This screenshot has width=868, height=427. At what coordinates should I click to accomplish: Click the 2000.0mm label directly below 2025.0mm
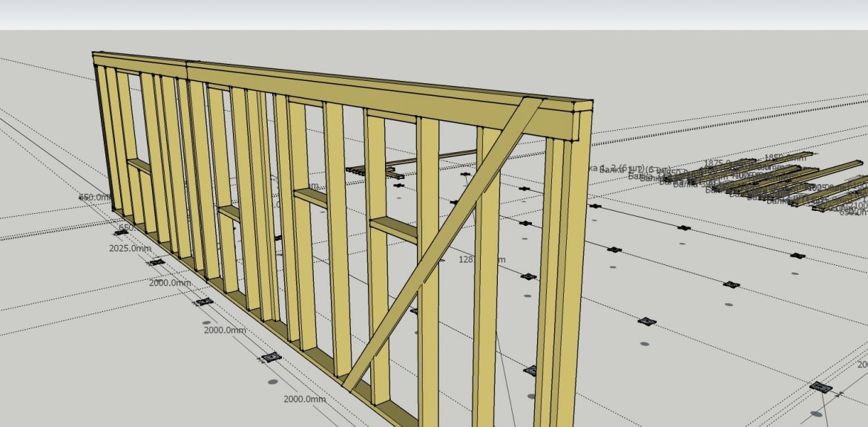coord(170,283)
